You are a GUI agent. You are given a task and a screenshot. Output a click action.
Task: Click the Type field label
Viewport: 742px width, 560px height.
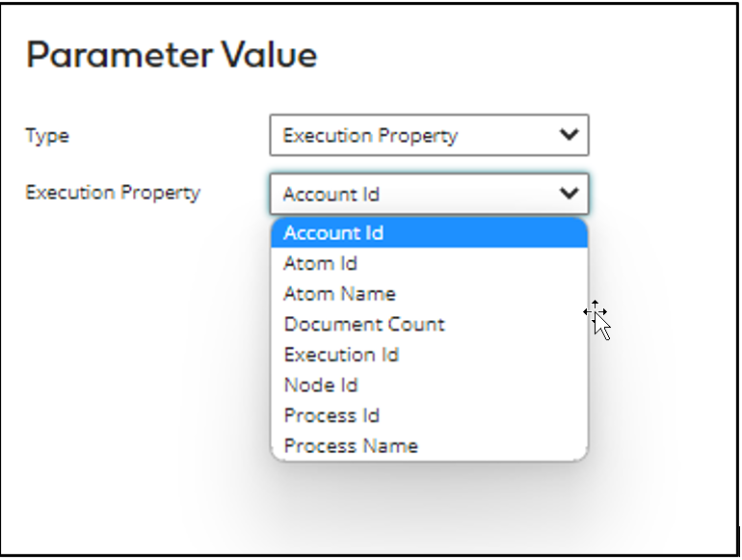click(x=47, y=136)
